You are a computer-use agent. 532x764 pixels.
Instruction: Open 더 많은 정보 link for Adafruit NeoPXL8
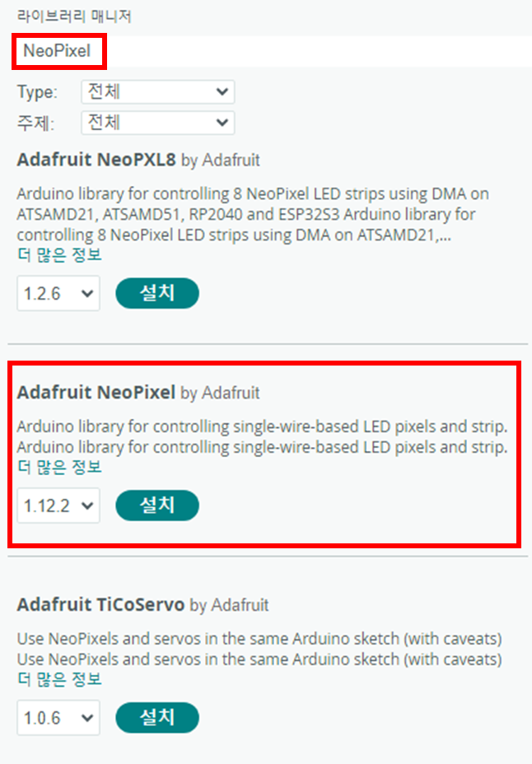(59, 254)
